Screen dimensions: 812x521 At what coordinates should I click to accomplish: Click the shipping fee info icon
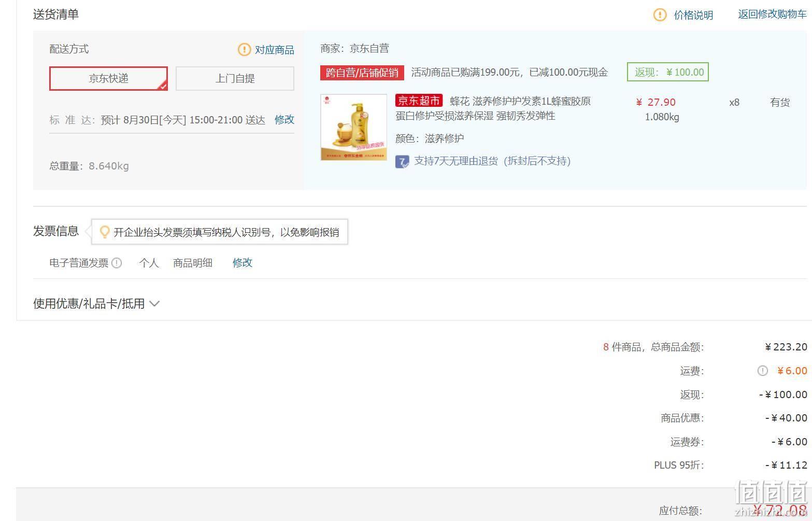762,371
